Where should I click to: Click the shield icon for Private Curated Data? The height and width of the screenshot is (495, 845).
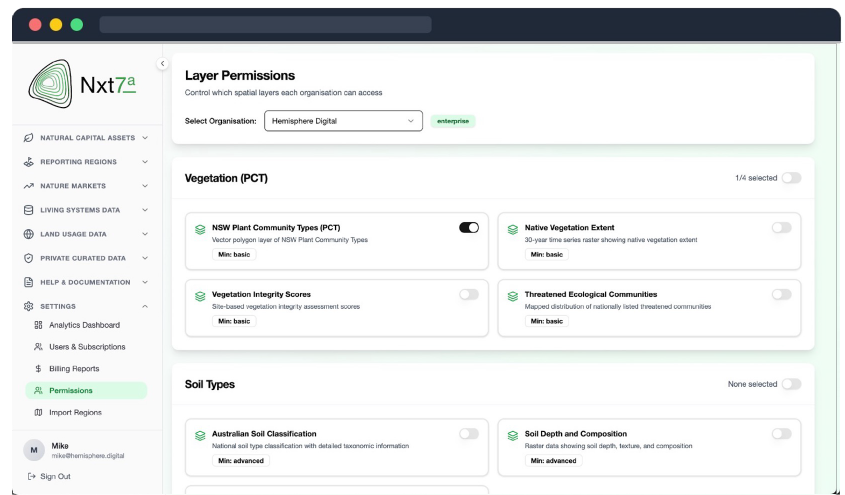[29, 258]
